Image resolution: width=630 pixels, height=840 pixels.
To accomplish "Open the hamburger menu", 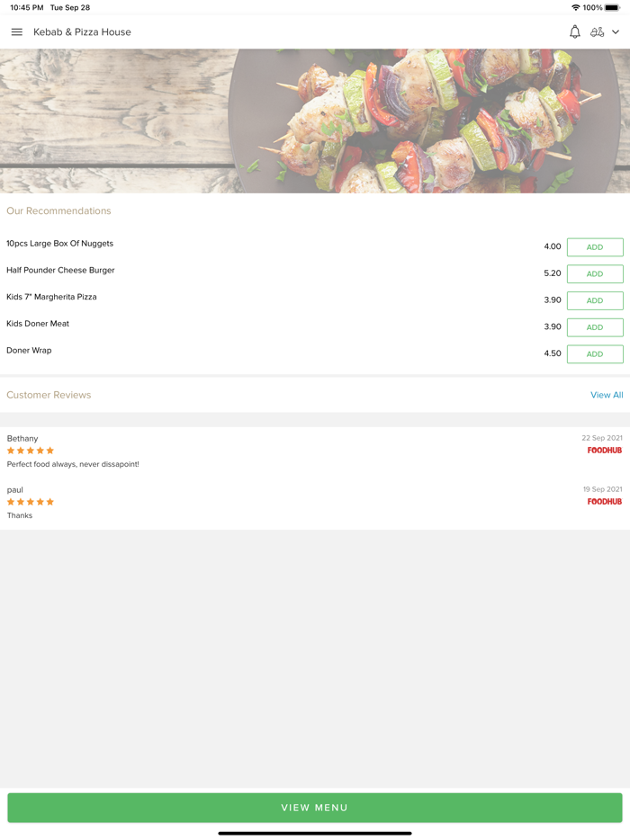I will point(16,32).
